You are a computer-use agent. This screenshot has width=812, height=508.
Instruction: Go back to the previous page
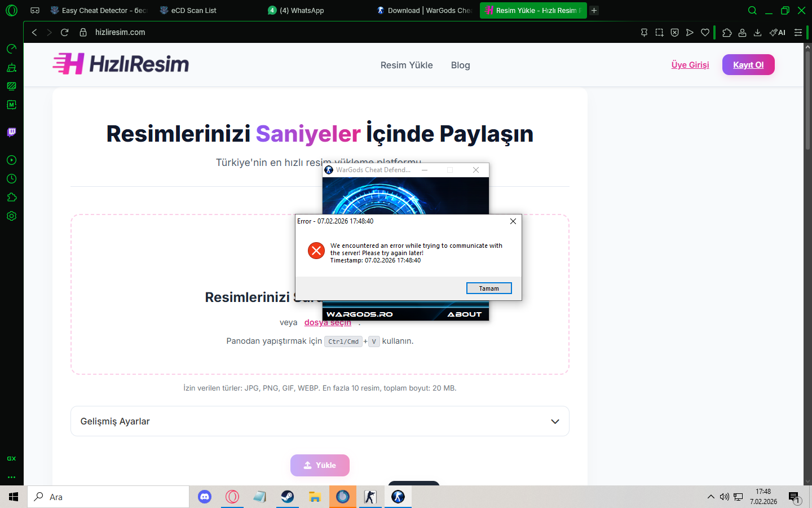coord(34,32)
